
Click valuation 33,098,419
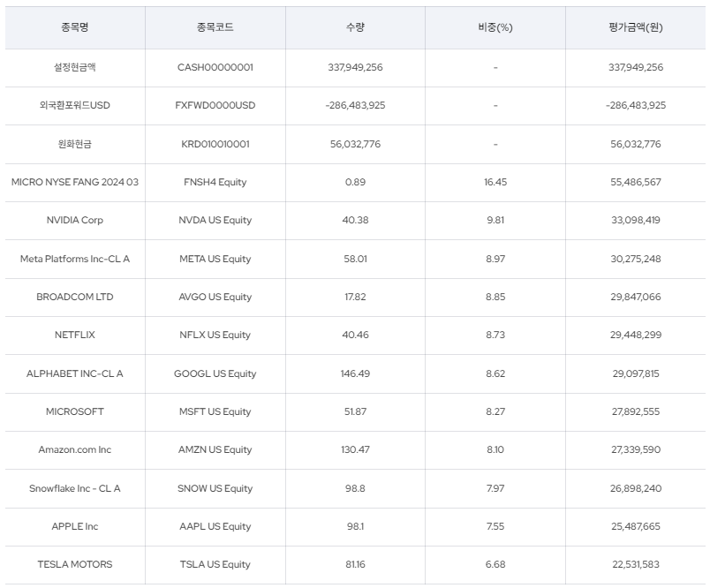[x=636, y=220]
